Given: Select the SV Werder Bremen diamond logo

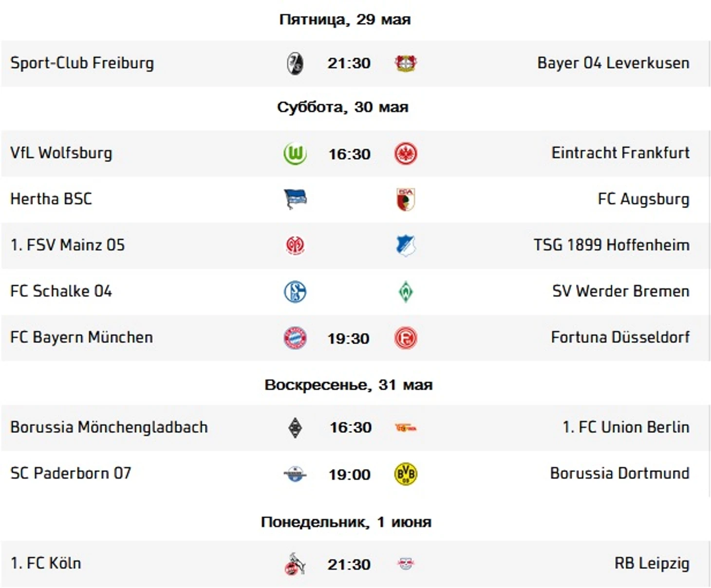Looking at the screenshot, I should [405, 292].
